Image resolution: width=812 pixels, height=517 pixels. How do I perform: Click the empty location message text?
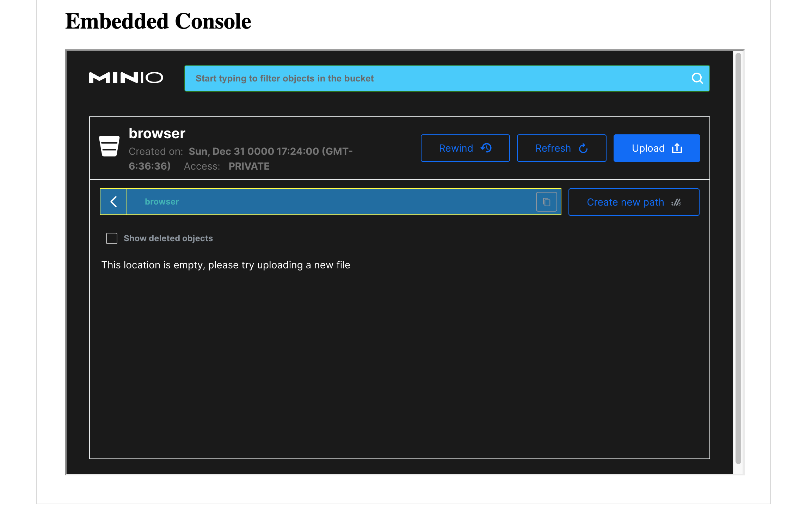(226, 265)
